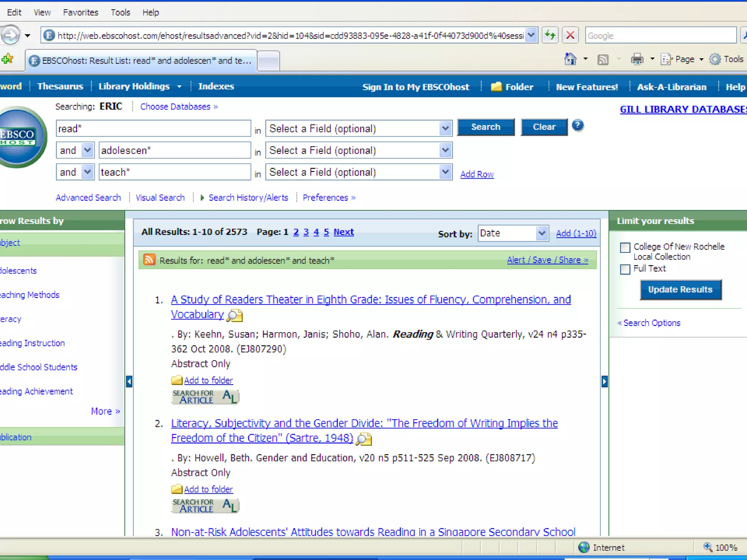Open first Select a Field dropdown
This screenshot has height=560, width=747.
pos(445,128)
